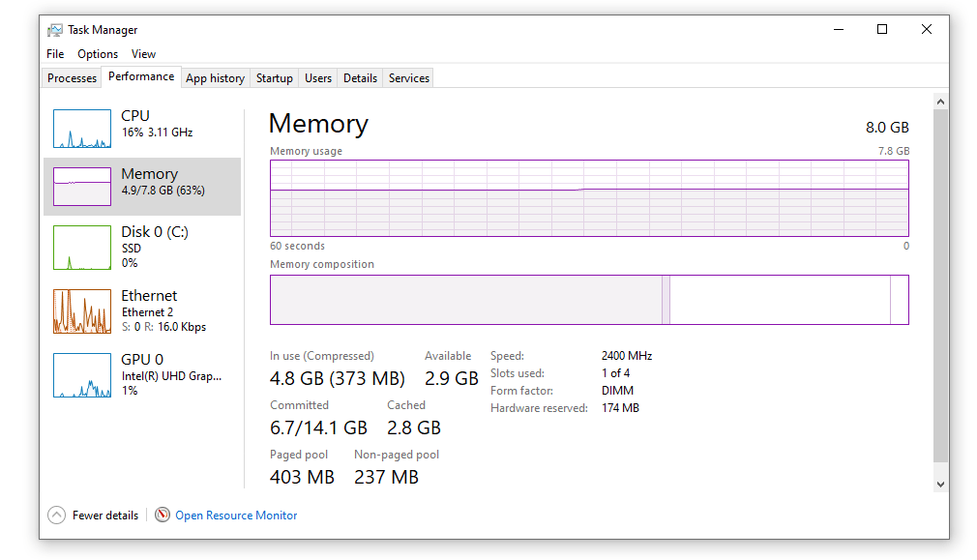The height and width of the screenshot is (560, 977).
Task: Select the Disk 0 (C:) graph thumbnail
Action: (82, 248)
